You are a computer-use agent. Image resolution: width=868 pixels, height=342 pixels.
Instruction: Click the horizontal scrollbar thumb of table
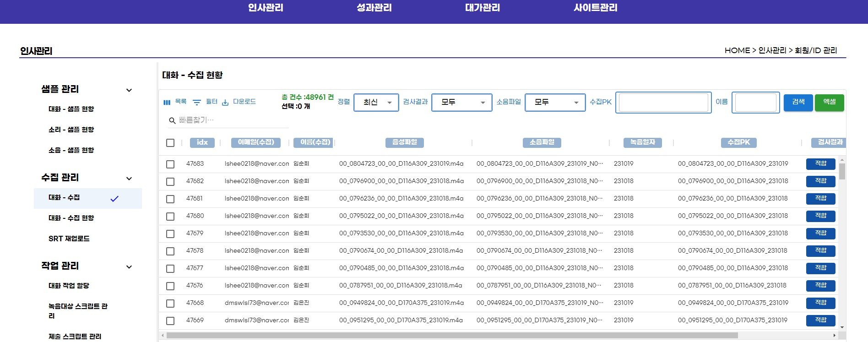pyautogui.click(x=452, y=336)
